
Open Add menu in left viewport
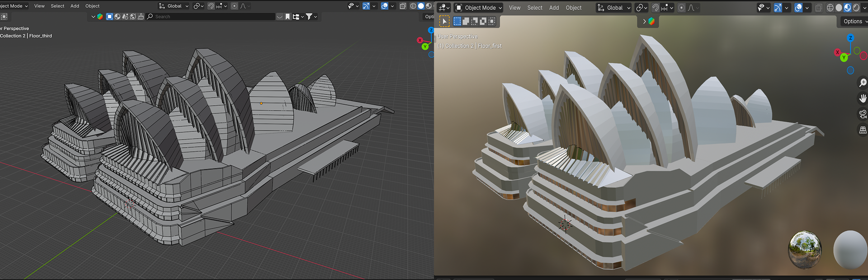(x=75, y=6)
